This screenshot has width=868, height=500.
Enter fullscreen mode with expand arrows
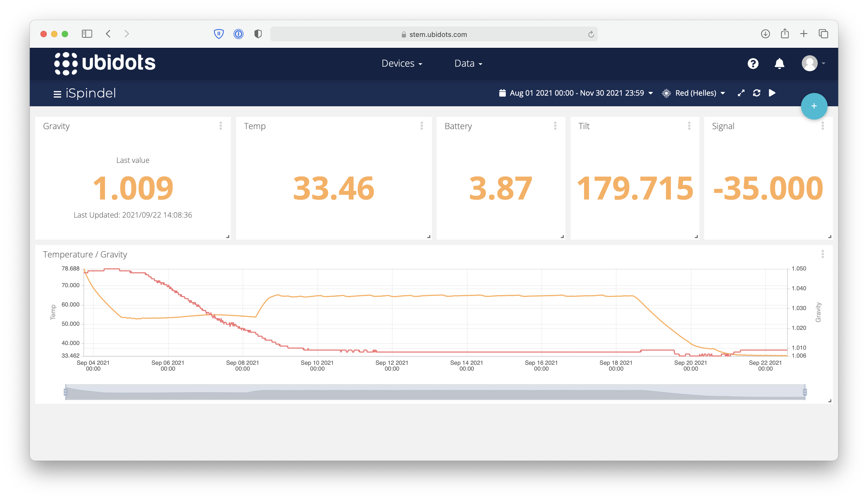click(741, 93)
